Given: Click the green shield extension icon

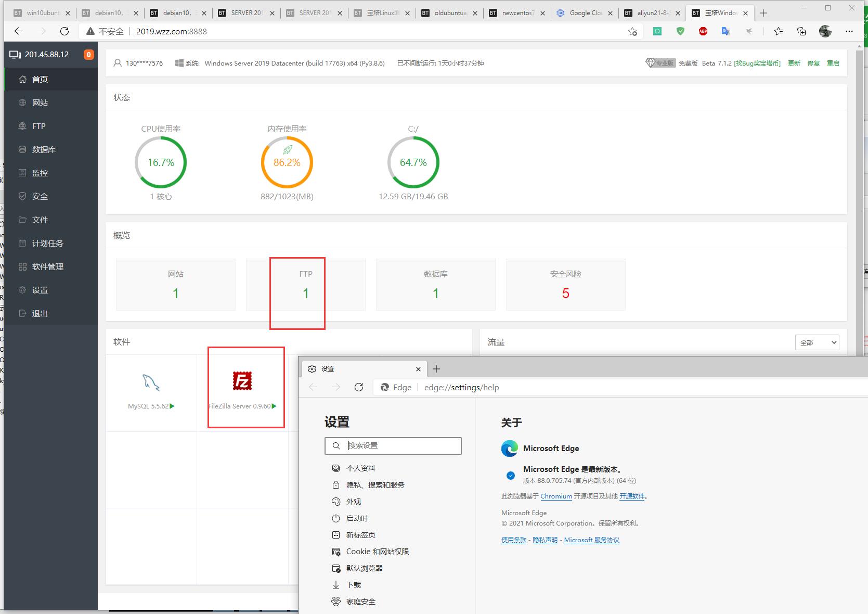Looking at the screenshot, I should [680, 31].
